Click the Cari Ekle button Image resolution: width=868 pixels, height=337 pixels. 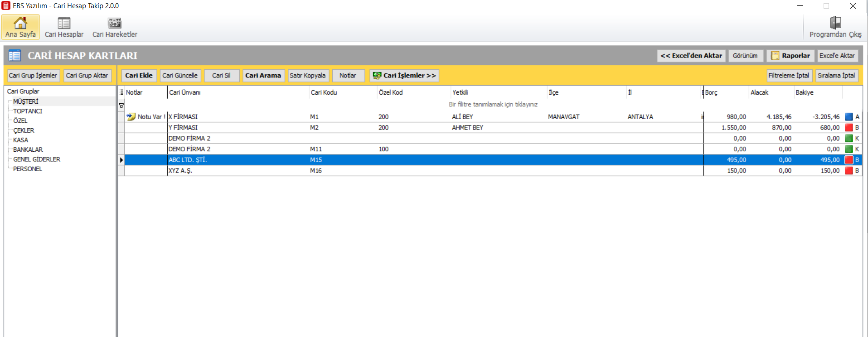point(139,76)
